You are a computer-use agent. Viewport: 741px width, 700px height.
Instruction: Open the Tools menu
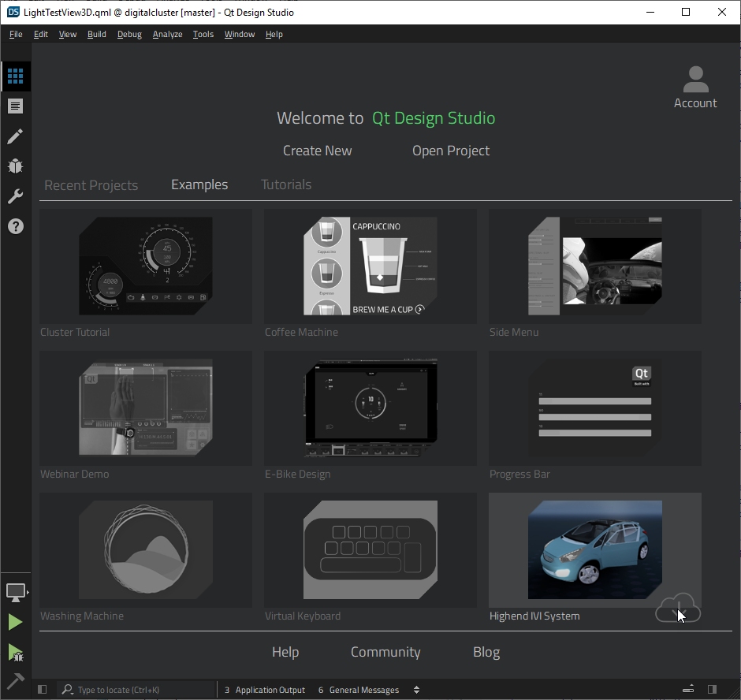point(203,34)
